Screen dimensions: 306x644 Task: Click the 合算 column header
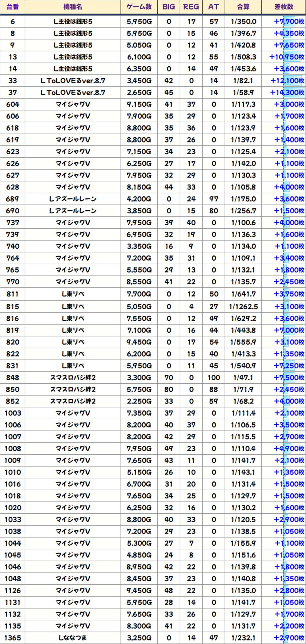[x=243, y=7]
